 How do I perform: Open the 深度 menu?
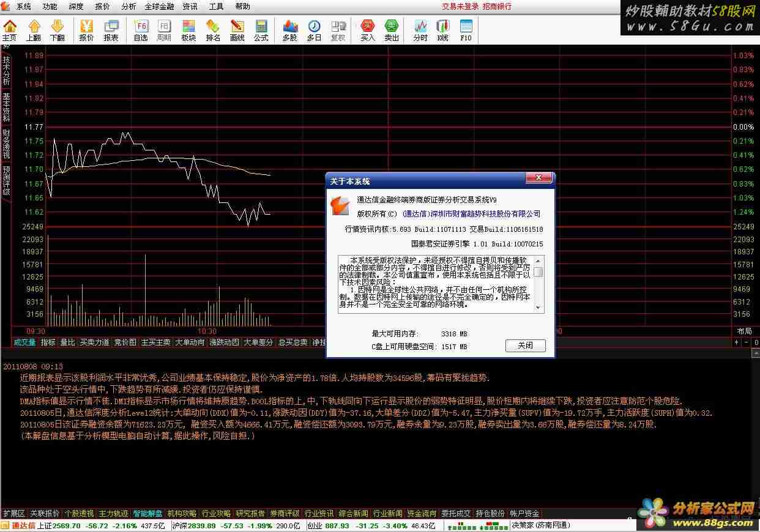76,6
